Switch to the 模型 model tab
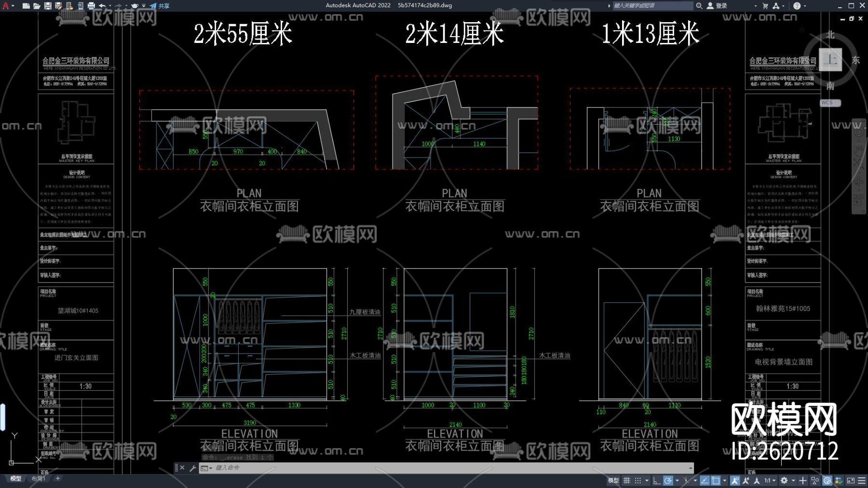Image resolution: width=868 pixels, height=488 pixels. click(16, 479)
